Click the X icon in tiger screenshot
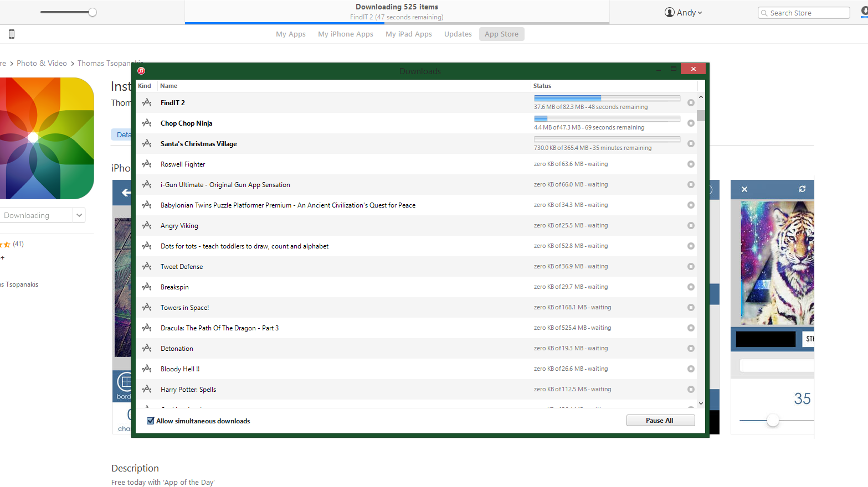This screenshot has width=868, height=487. 744,189
